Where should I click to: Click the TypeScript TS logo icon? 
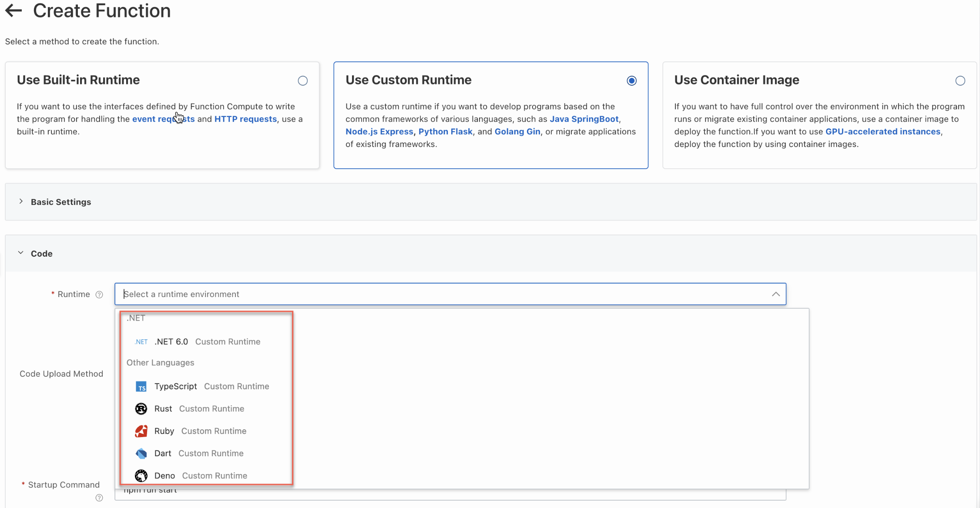tap(141, 387)
